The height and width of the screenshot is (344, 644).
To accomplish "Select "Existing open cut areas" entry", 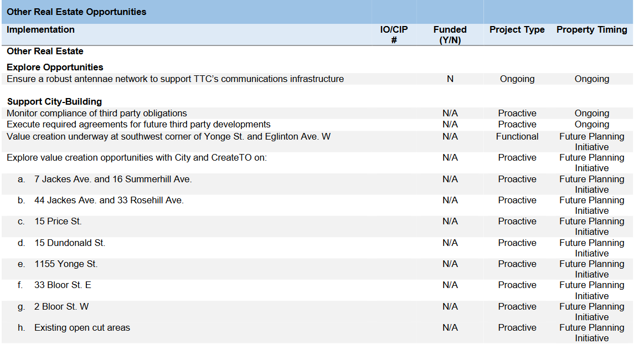I will [82, 327].
